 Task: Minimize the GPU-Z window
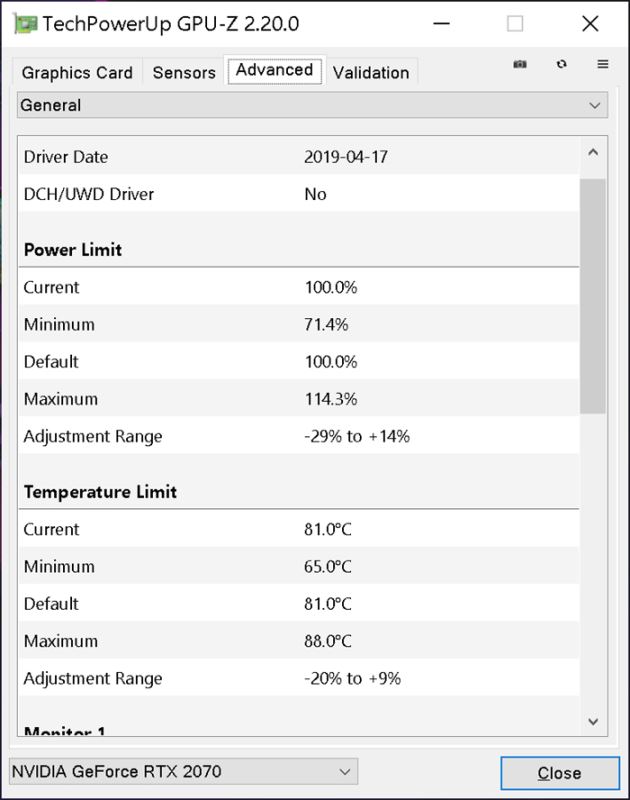click(x=441, y=23)
